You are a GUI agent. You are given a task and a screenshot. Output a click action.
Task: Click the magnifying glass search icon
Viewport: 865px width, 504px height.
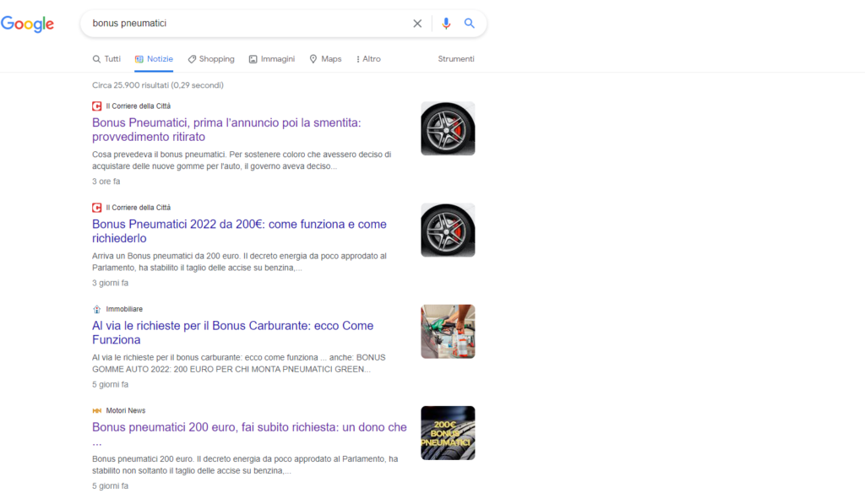tap(470, 23)
